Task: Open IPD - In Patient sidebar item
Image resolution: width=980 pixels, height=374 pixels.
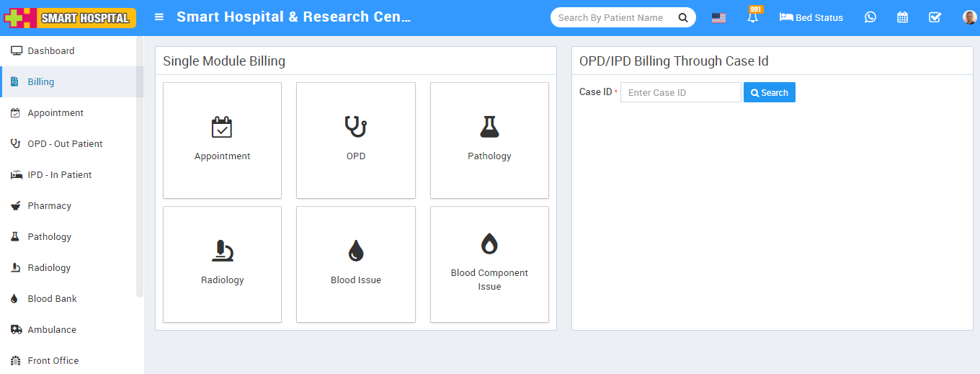Action: (x=59, y=174)
